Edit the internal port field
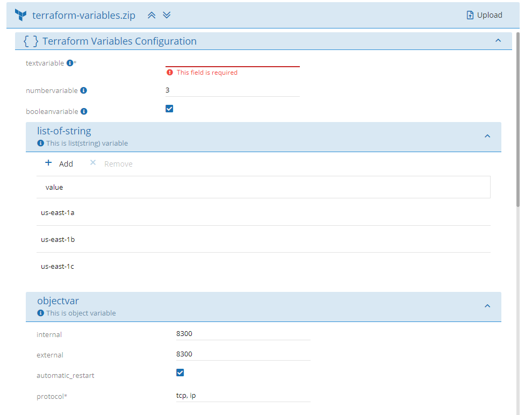 [243, 334]
